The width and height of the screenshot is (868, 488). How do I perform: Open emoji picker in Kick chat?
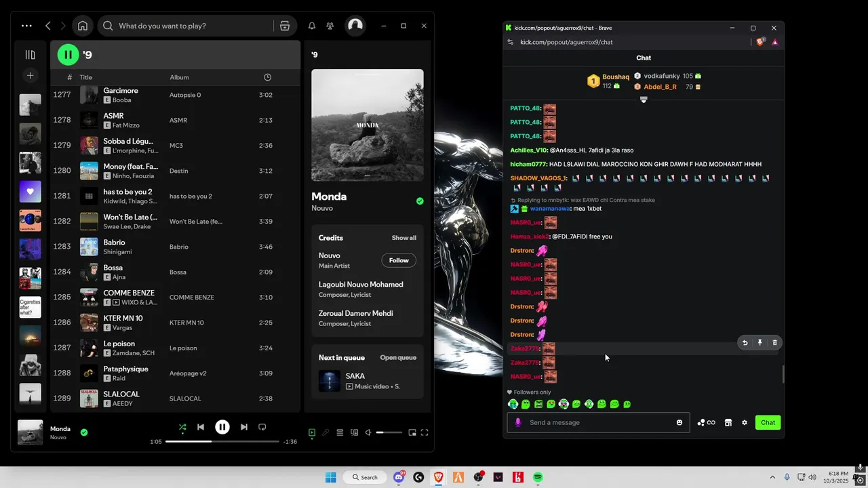click(679, 422)
